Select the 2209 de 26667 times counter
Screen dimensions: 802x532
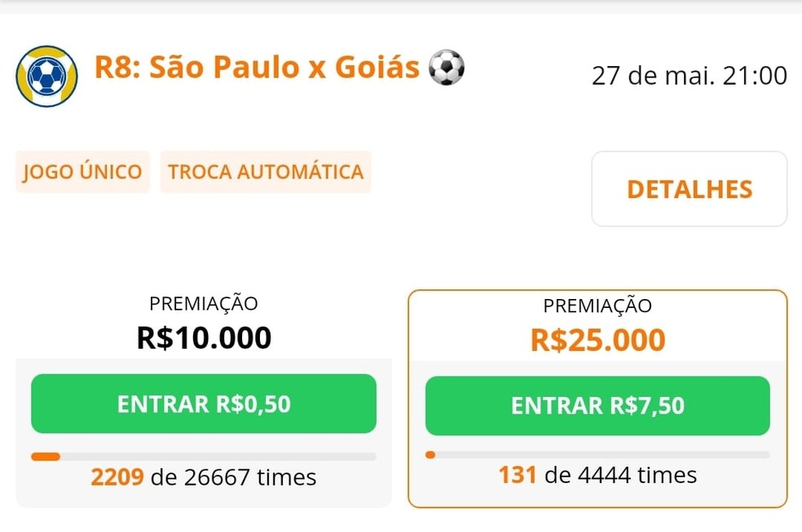click(x=203, y=477)
